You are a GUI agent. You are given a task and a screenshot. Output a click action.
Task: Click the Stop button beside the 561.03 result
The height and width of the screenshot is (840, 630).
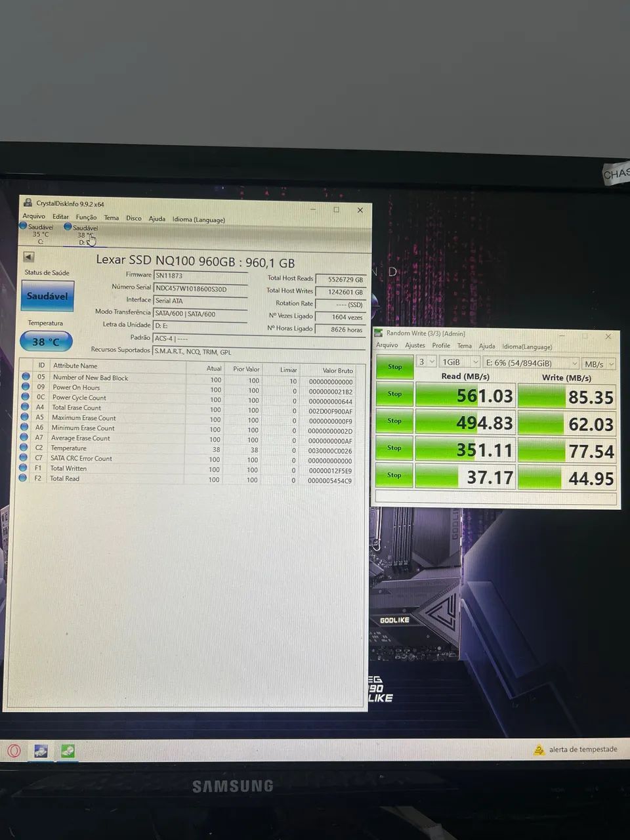pos(394,394)
